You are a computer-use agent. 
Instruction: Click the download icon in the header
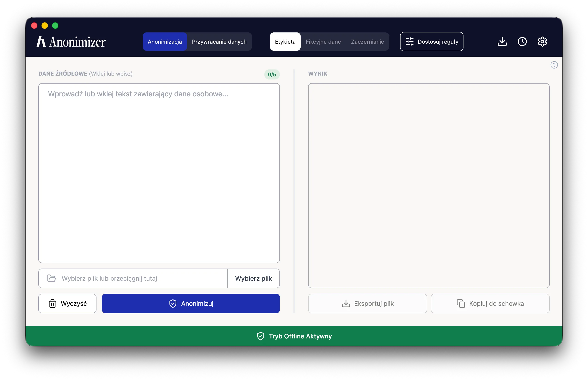point(502,42)
